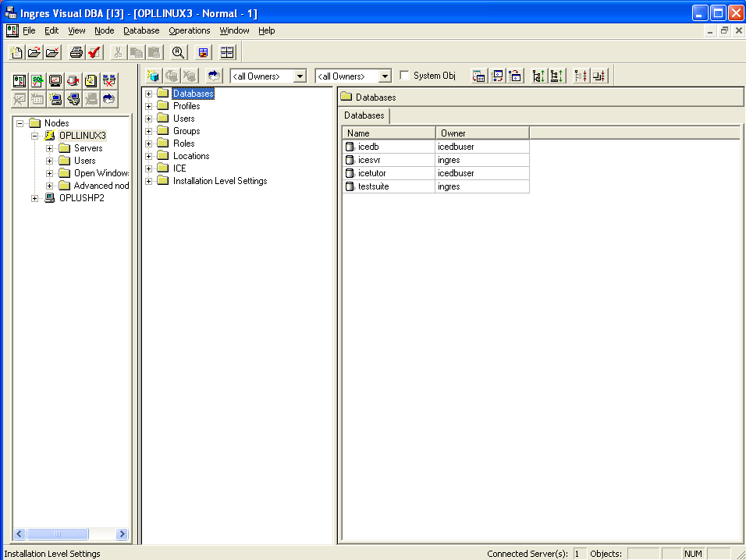Screen dimensions: 746x560
Task: Refresh the nodes list with the arrows icon
Action: 109,99
